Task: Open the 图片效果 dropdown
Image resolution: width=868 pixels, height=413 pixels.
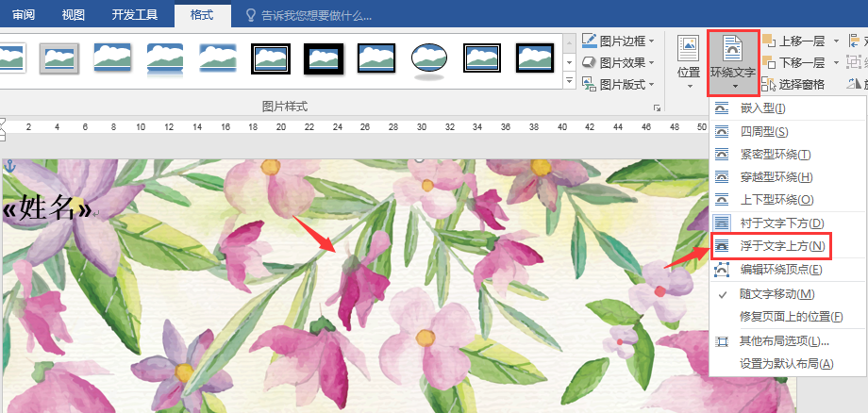Action: (618, 62)
